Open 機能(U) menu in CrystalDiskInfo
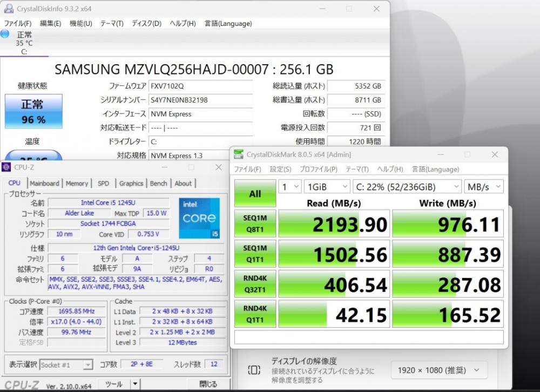Screen dimensions: 540x392 [80, 23]
